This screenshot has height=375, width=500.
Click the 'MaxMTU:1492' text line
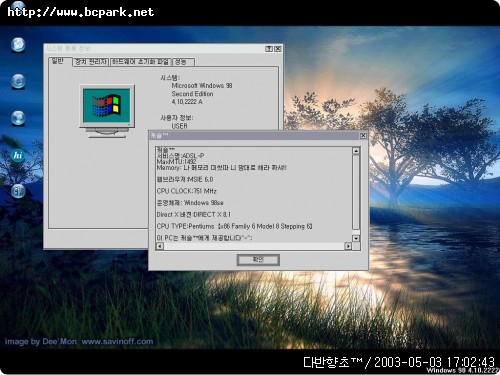pyautogui.click(x=176, y=162)
